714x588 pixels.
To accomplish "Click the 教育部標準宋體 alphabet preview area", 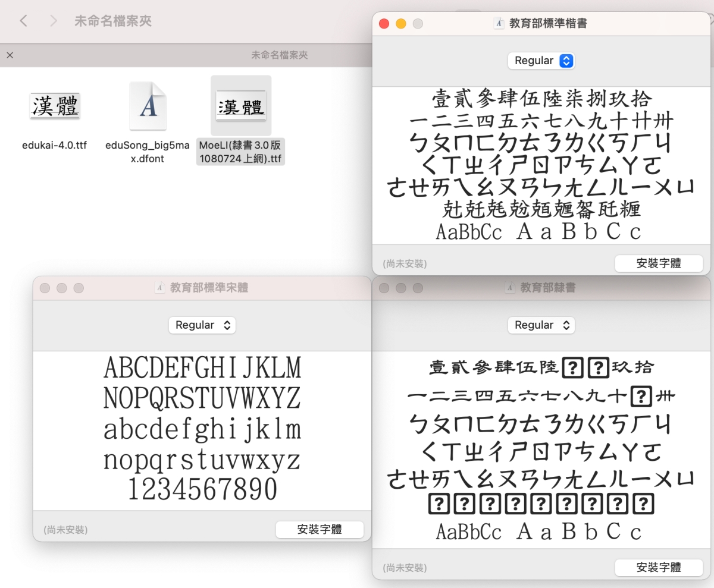I will [202, 428].
